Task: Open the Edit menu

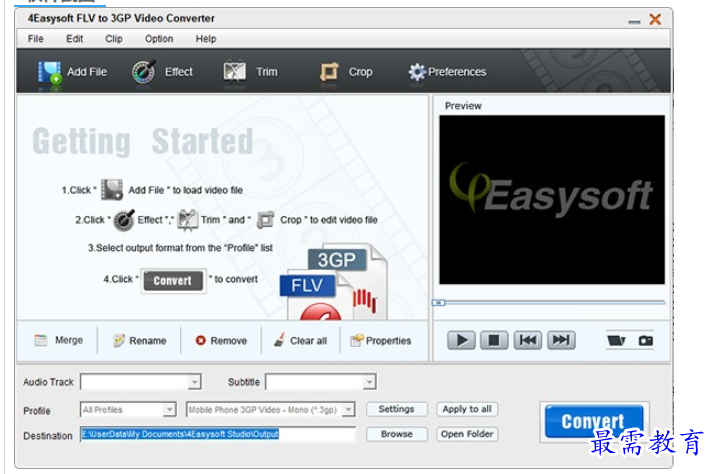Action: 74,39
